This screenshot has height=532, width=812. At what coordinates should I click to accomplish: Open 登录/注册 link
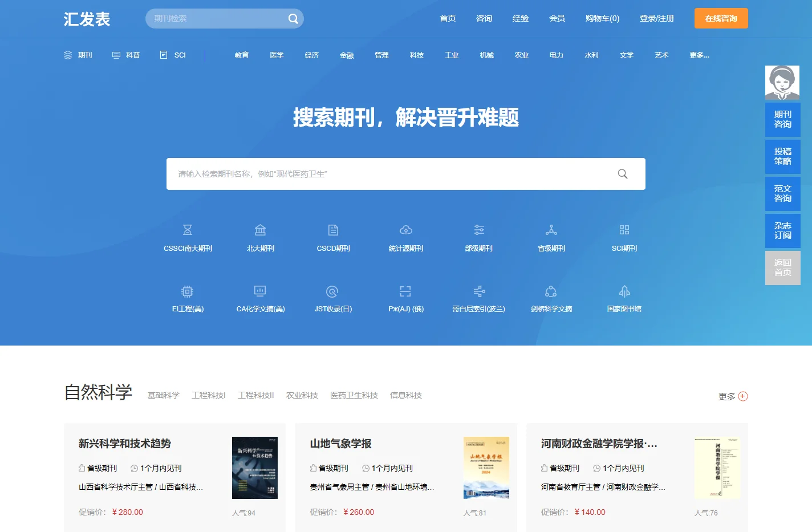tap(657, 18)
